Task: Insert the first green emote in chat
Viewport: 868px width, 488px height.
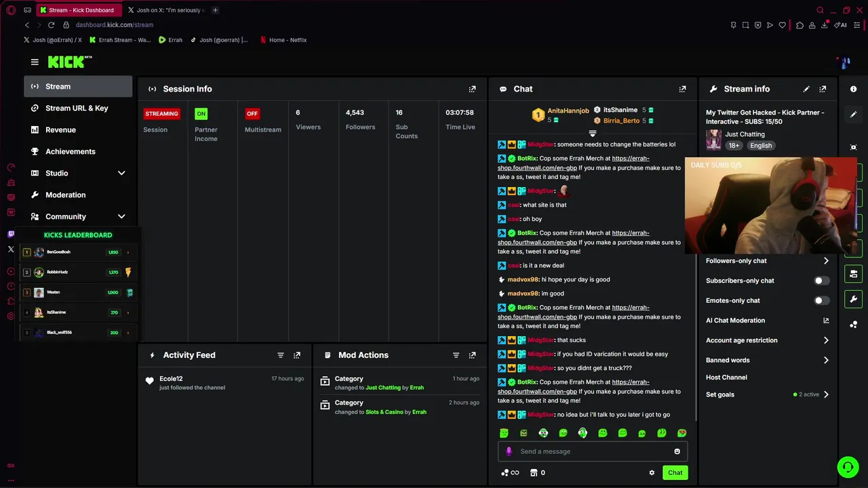Action: (x=504, y=433)
